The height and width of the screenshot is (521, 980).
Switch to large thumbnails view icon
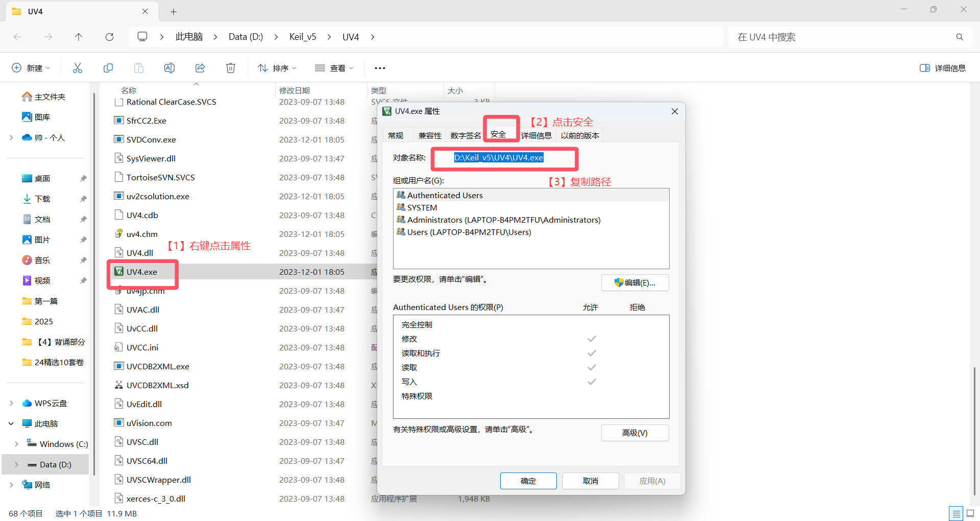click(x=970, y=513)
